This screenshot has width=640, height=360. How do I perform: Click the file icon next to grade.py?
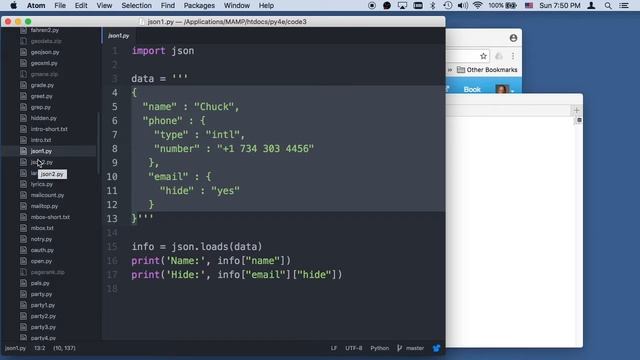tap(23, 85)
